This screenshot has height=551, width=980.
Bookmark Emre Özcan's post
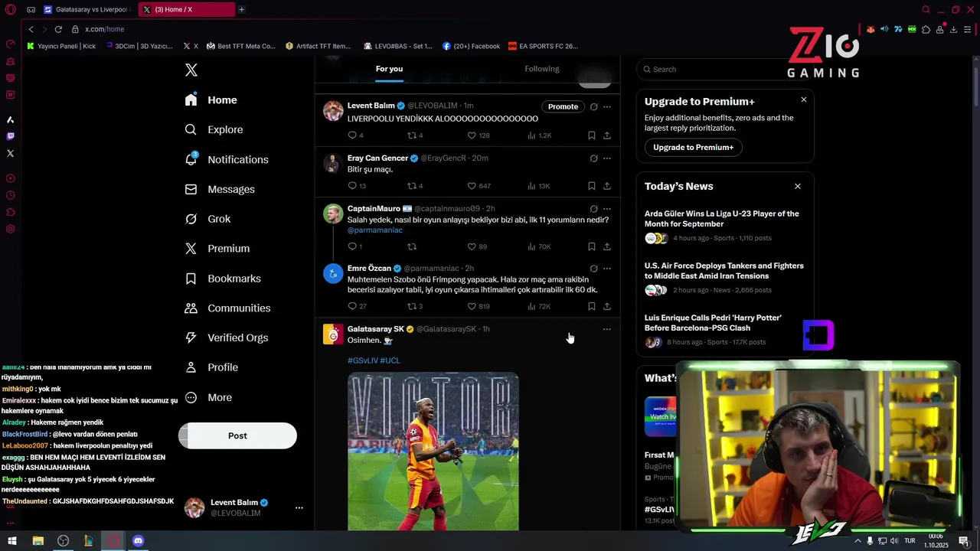click(x=592, y=306)
